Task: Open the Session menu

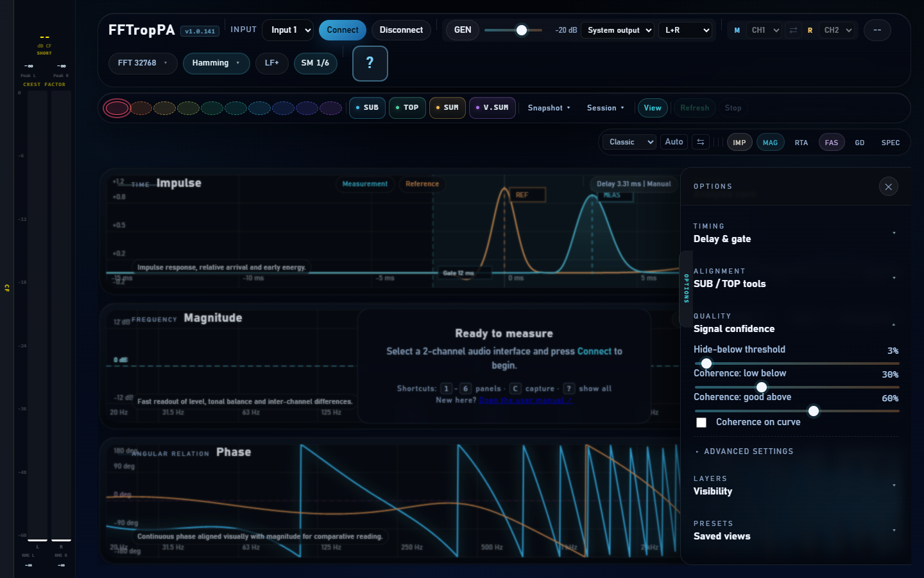Action: tap(606, 108)
